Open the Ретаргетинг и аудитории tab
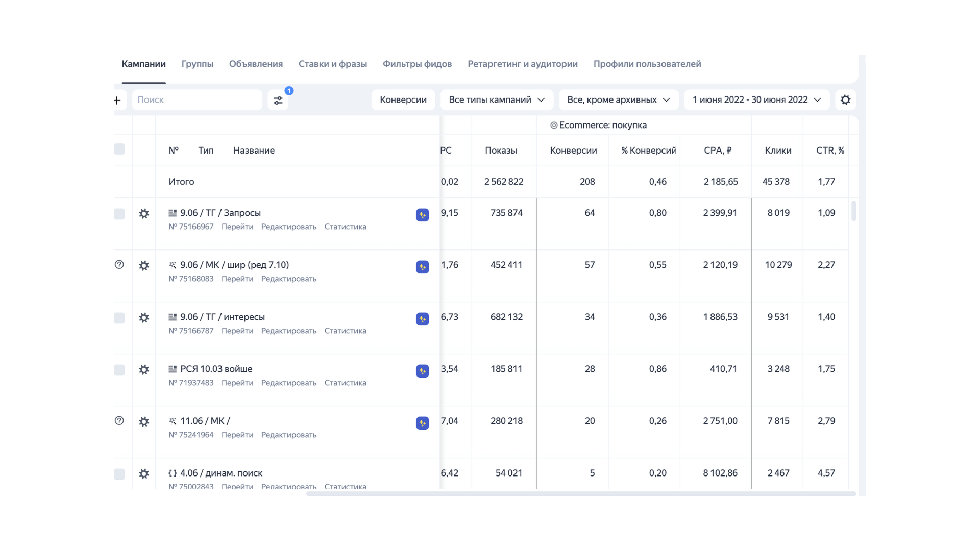980x551 pixels. point(522,64)
